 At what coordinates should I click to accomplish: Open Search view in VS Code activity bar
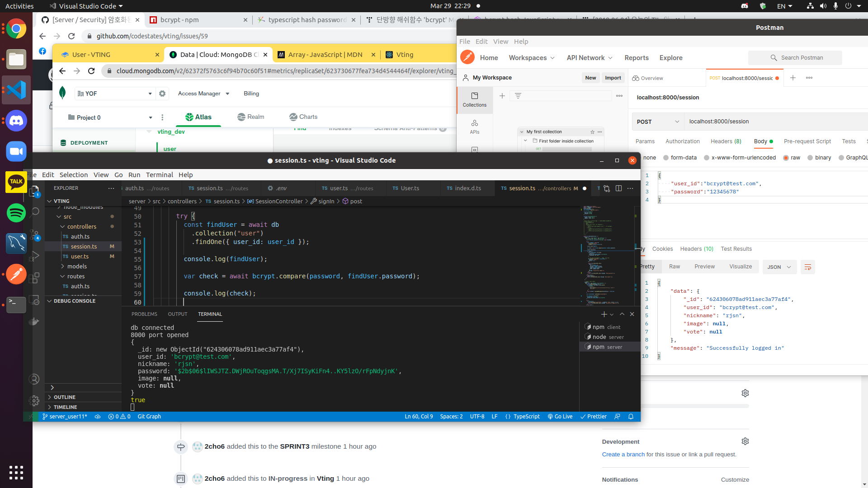35,211
